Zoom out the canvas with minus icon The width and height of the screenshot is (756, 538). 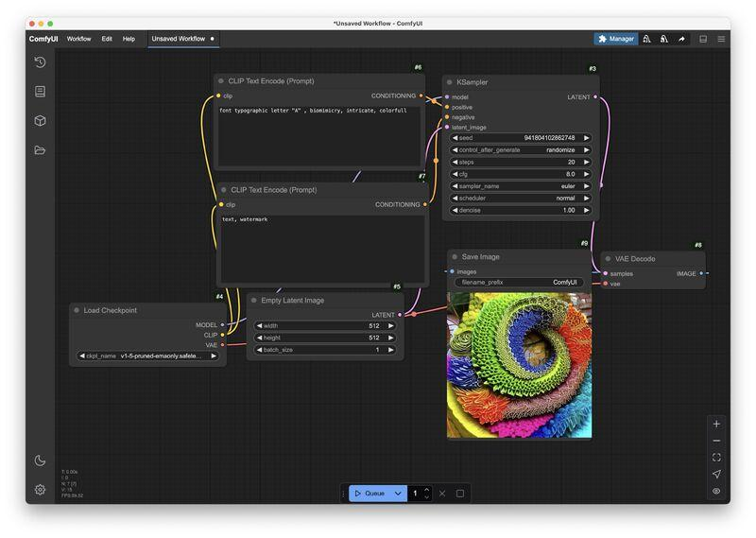coord(716,441)
